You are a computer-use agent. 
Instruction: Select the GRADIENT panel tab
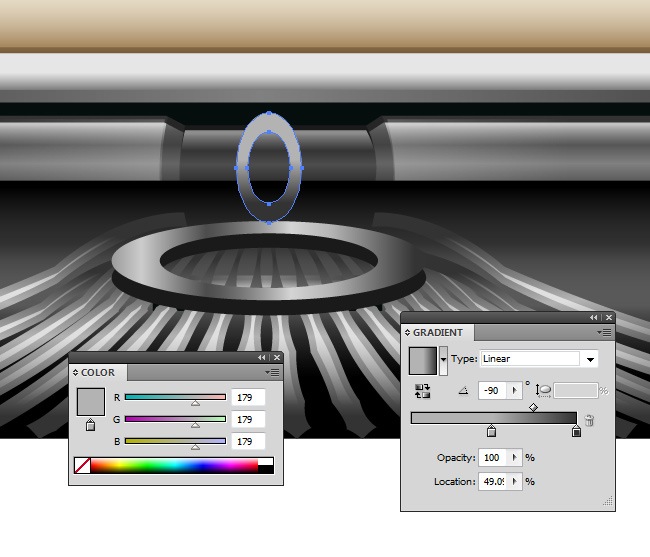[439, 333]
